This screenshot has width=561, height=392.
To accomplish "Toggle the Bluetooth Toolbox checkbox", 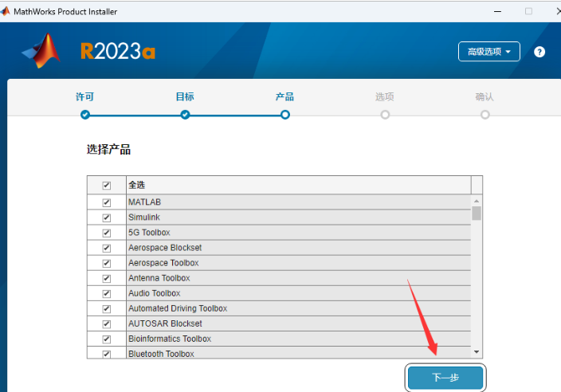I will click(106, 354).
